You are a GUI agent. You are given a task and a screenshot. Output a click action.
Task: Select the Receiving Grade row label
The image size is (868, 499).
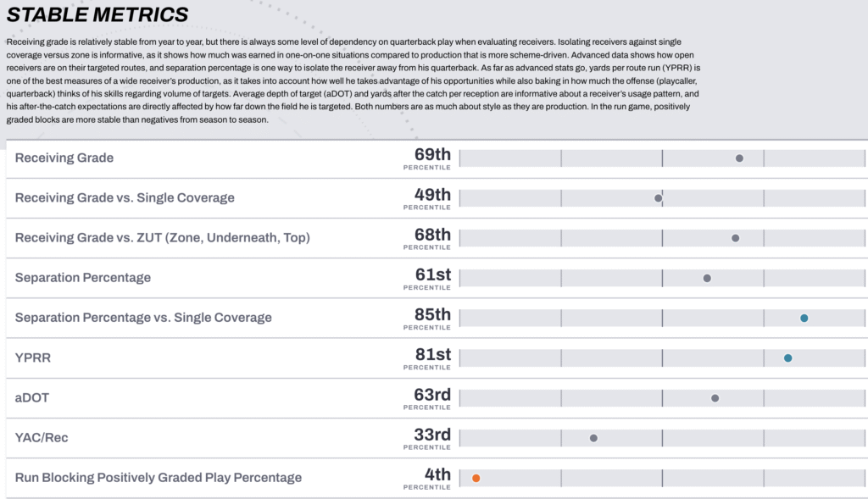pos(64,158)
